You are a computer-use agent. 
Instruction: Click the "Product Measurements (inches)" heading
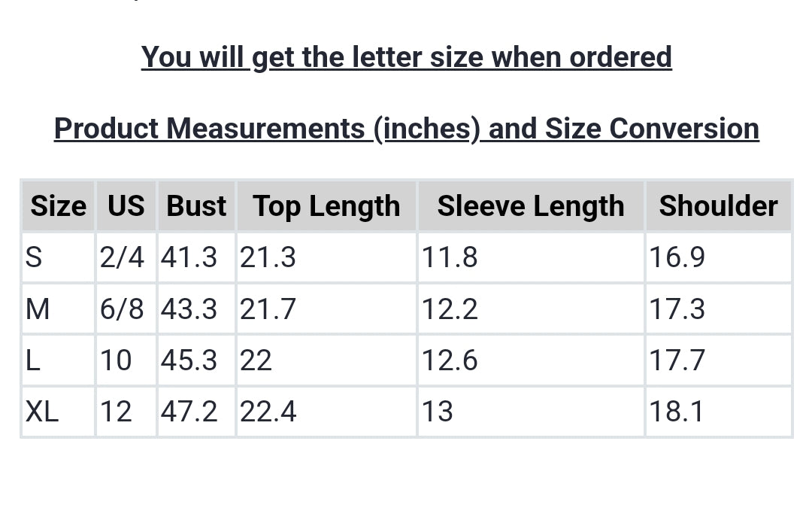(x=406, y=129)
